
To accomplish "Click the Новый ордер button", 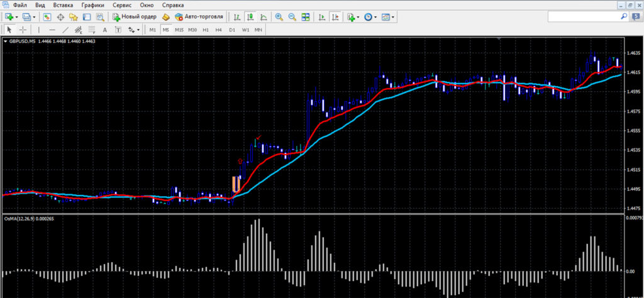I will coord(135,17).
